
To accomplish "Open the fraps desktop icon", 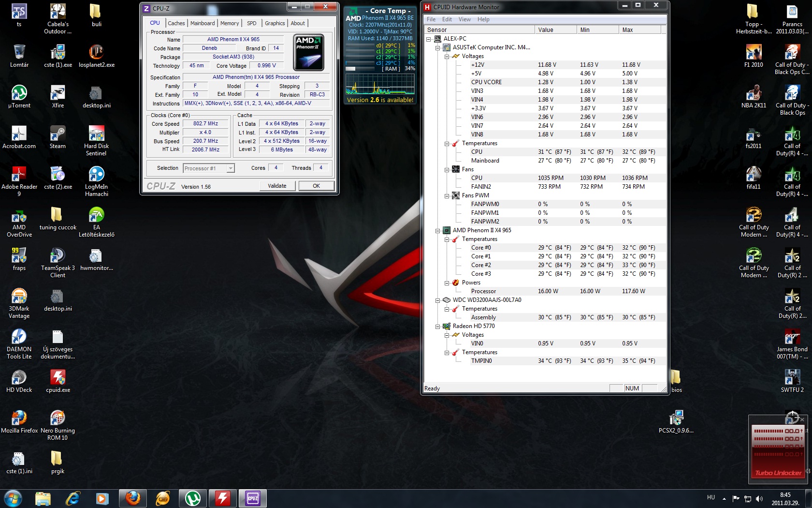I will coord(19,259).
